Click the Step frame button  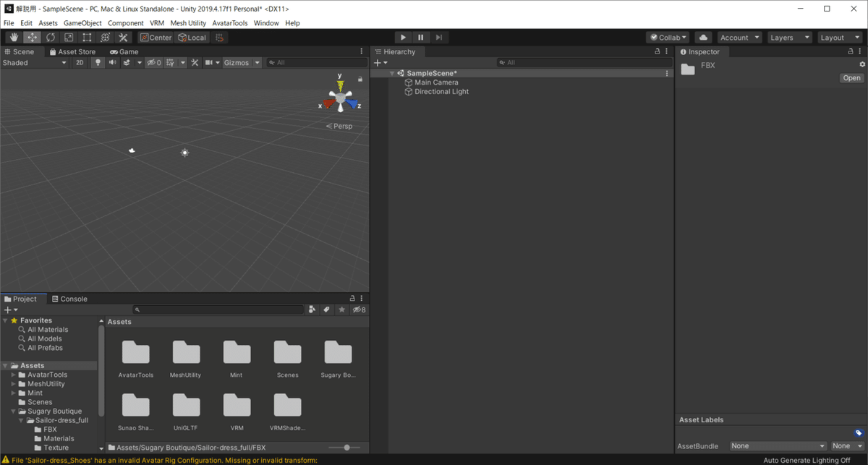[x=439, y=38]
